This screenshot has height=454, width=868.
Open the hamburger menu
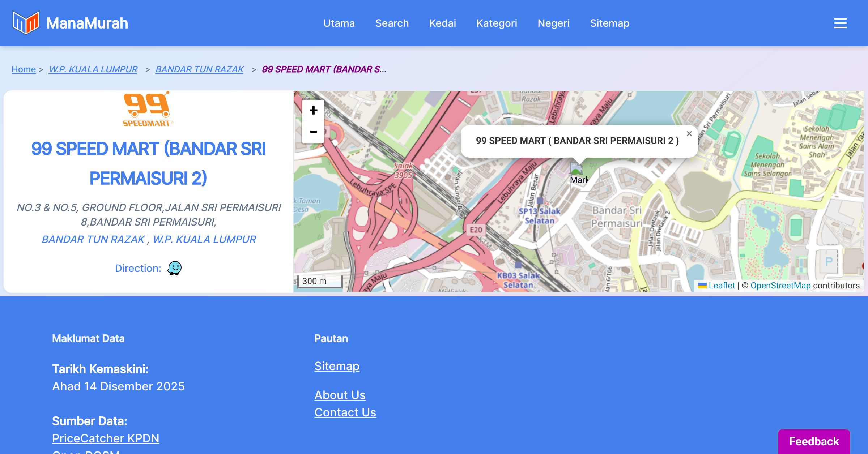[x=840, y=23]
